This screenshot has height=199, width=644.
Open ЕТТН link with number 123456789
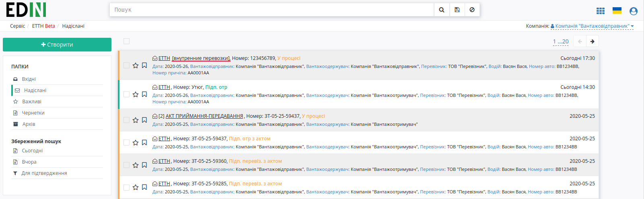click(164, 58)
